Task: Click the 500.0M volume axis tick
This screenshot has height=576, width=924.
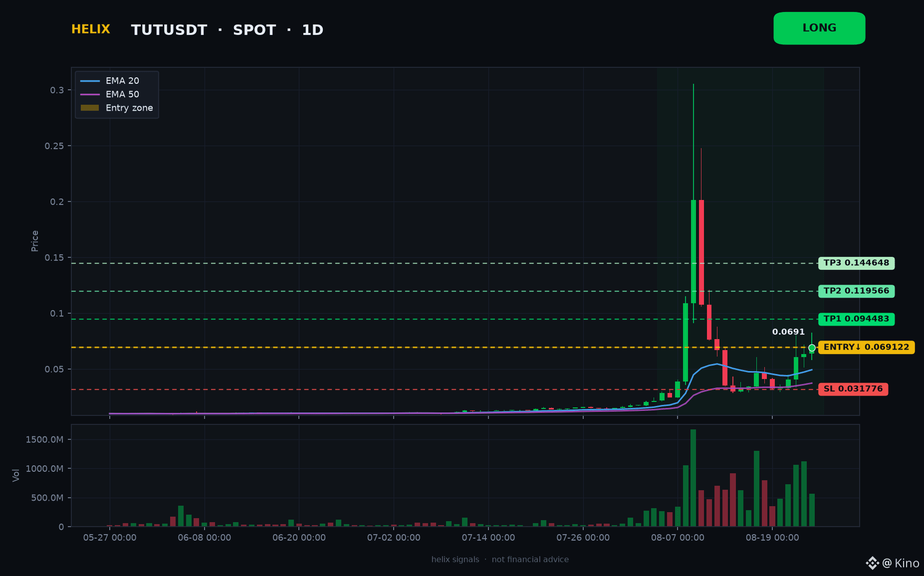Action: [x=47, y=498]
